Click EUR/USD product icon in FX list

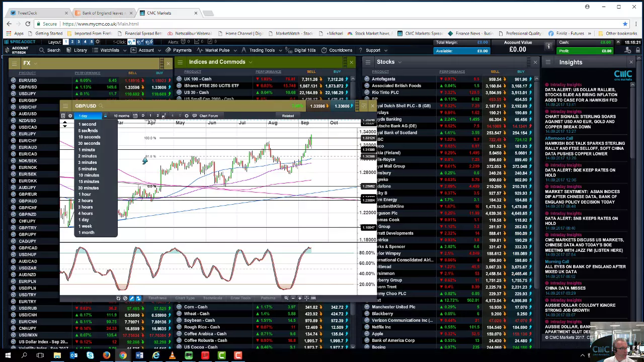14,80
